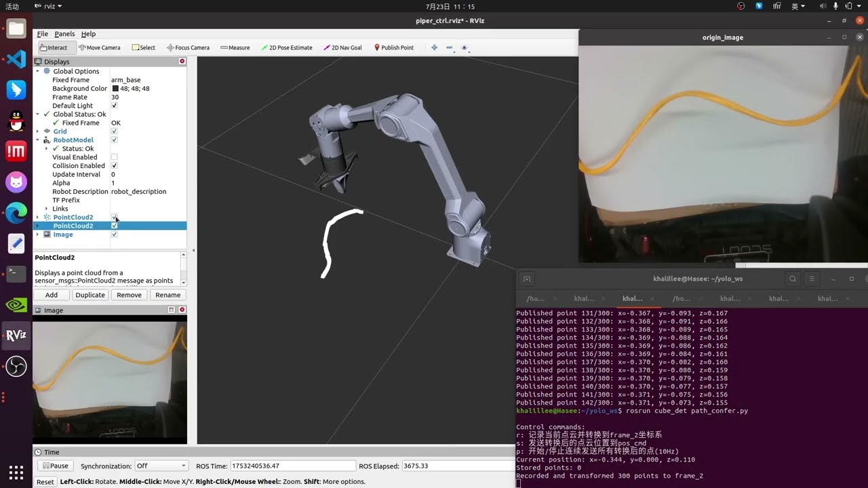
Task: Toggle the Default Light checkbox
Action: [114, 106]
